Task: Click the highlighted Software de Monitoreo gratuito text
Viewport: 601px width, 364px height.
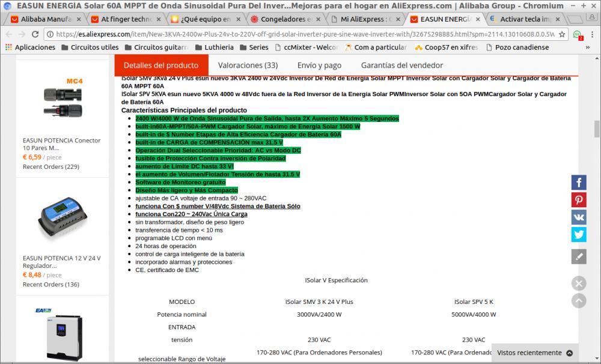Action: [180, 183]
